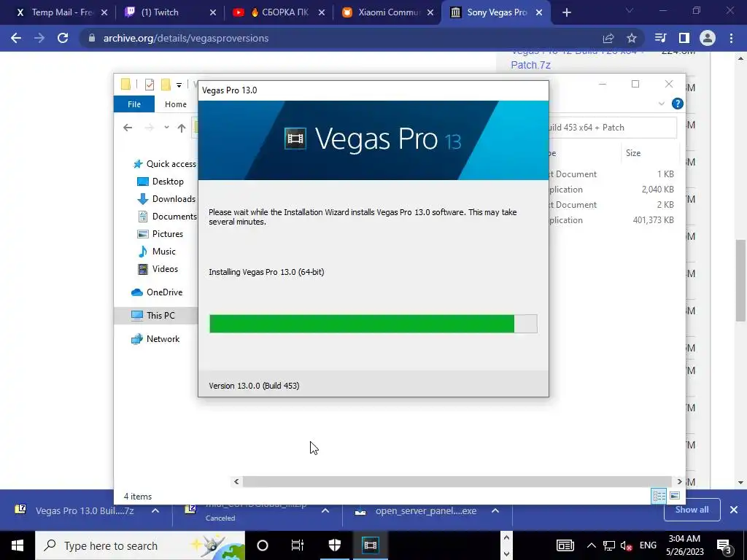Click Explorer path showing 453 x64 + Patch

coord(612,128)
